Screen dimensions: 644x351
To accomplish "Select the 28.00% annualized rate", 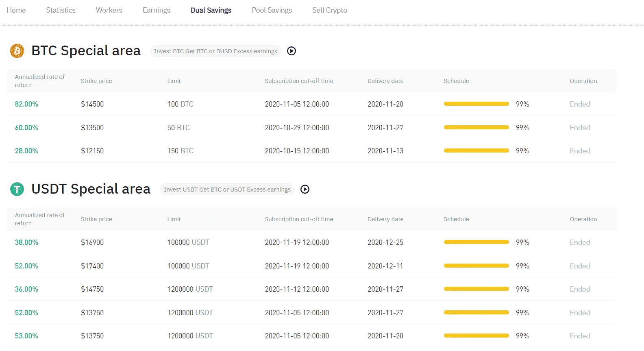I will pyautogui.click(x=26, y=151).
